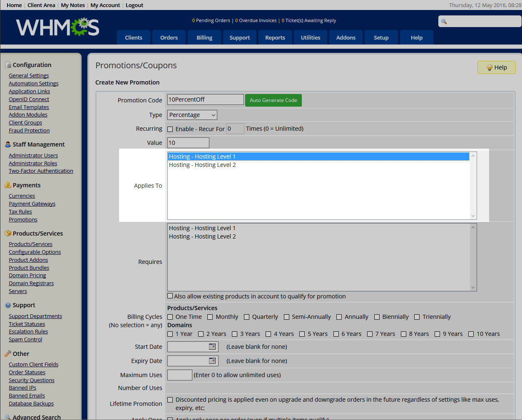Open the Client Area link

click(x=41, y=5)
